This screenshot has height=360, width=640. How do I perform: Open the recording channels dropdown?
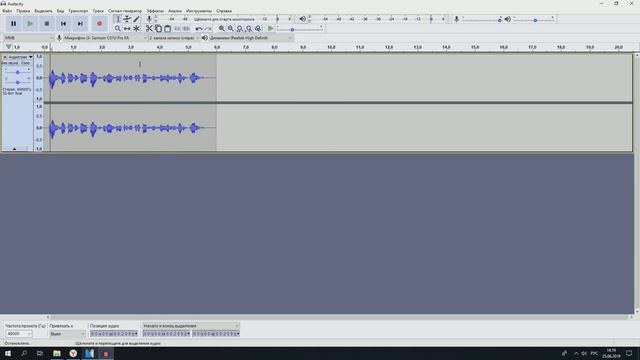point(174,38)
